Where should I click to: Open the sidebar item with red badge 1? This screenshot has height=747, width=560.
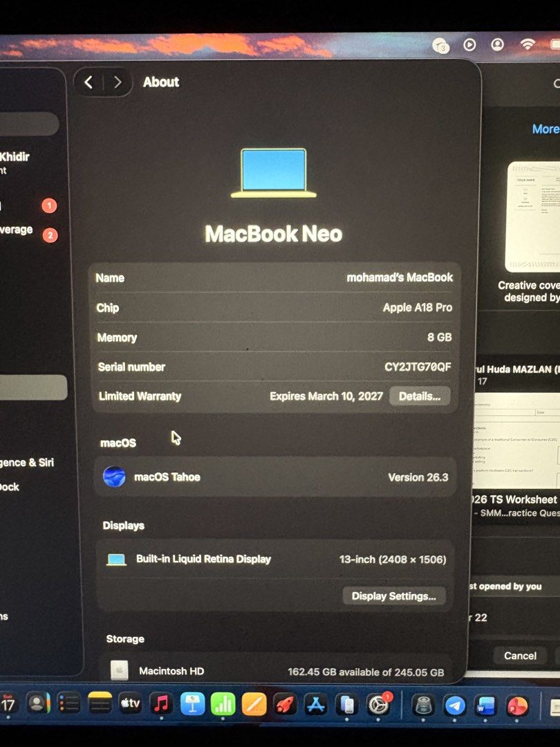[x=28, y=206]
